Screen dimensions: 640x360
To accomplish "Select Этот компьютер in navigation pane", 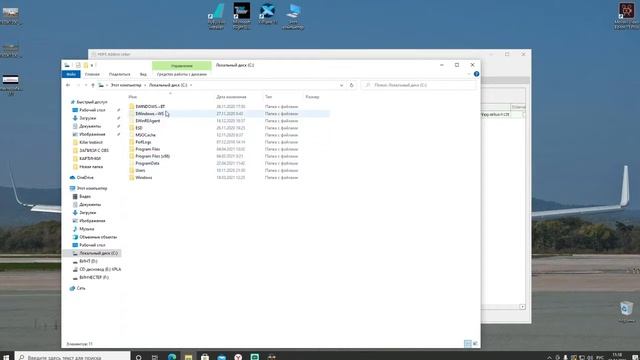I will 89,189.
